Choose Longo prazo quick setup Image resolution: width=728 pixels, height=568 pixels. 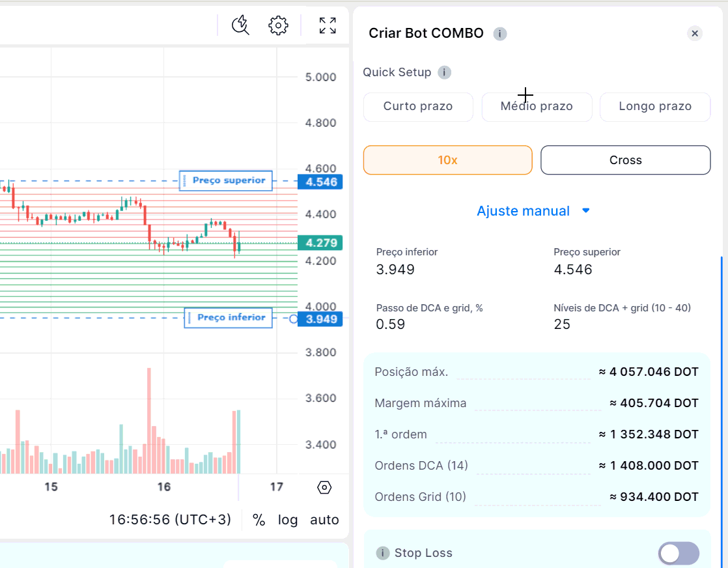tap(654, 107)
